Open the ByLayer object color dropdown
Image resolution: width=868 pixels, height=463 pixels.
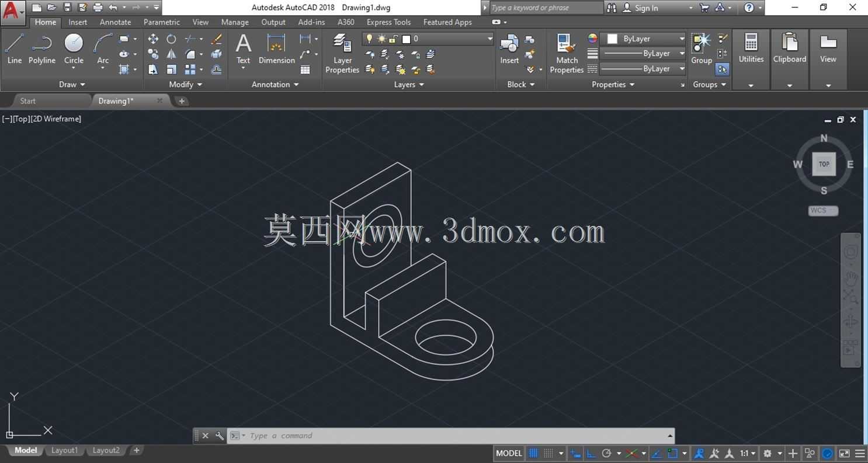click(x=643, y=39)
